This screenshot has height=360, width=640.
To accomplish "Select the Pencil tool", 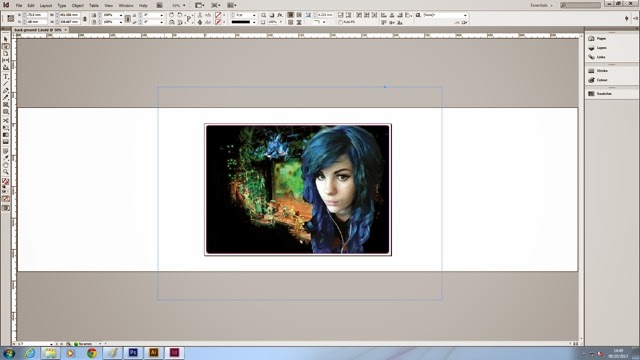I will coord(6,98).
